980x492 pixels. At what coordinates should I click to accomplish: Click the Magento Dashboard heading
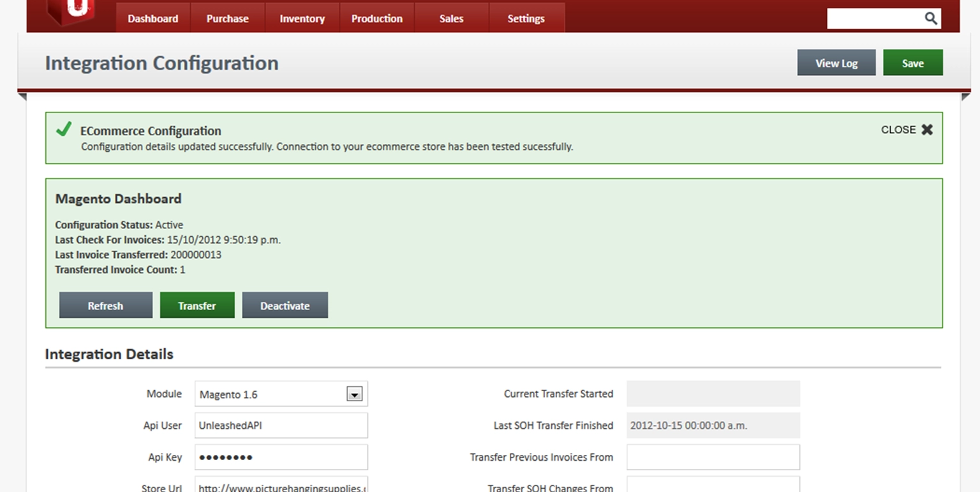coord(119,198)
